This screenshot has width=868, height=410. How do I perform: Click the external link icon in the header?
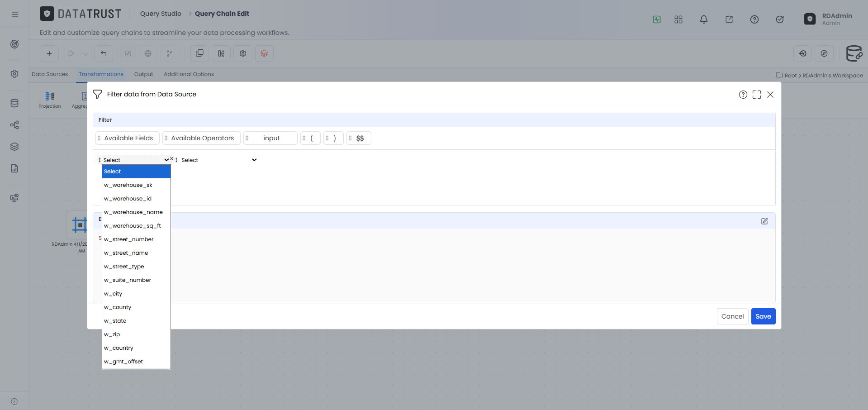coord(729,19)
